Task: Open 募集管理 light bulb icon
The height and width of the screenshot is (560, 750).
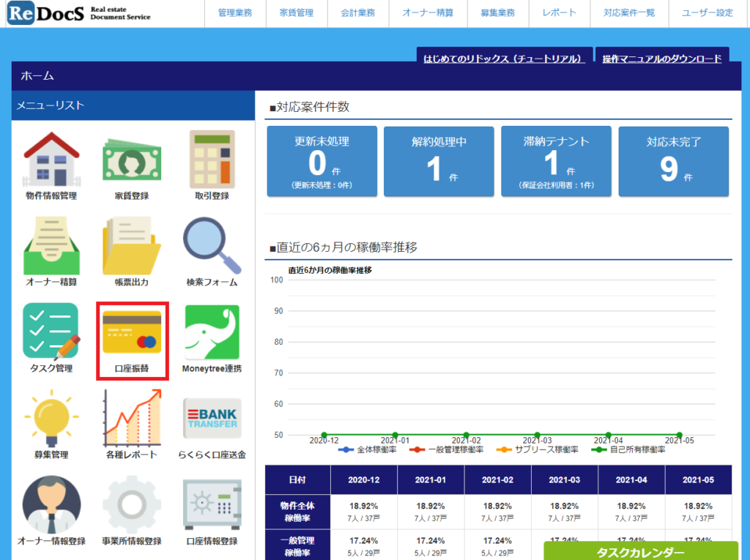Action: coord(52,419)
